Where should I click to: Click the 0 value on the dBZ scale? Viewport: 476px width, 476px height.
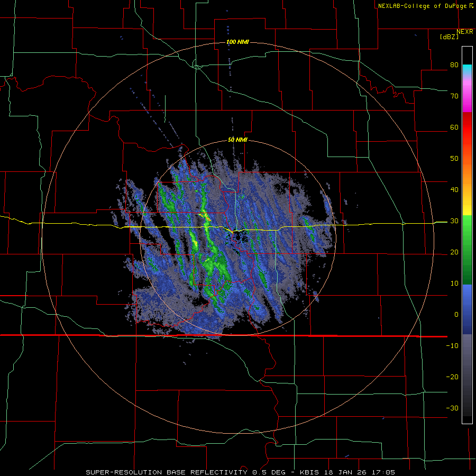[x=456, y=315]
